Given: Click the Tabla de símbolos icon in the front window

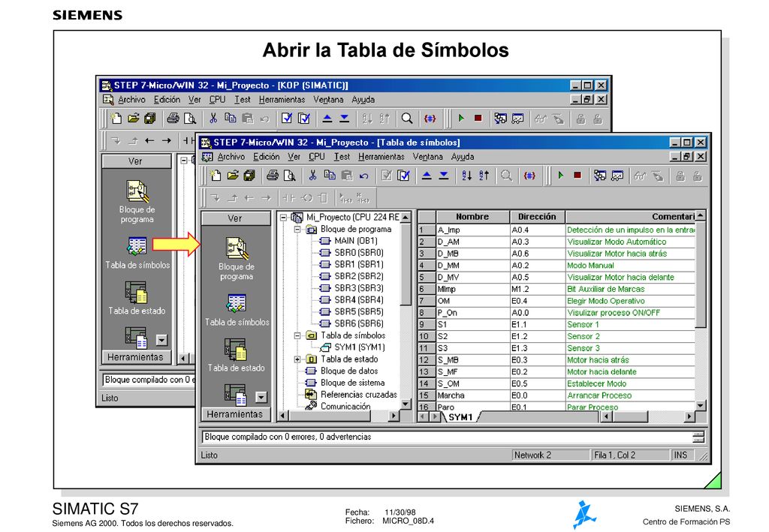Looking at the screenshot, I should pyautogui.click(x=237, y=303).
